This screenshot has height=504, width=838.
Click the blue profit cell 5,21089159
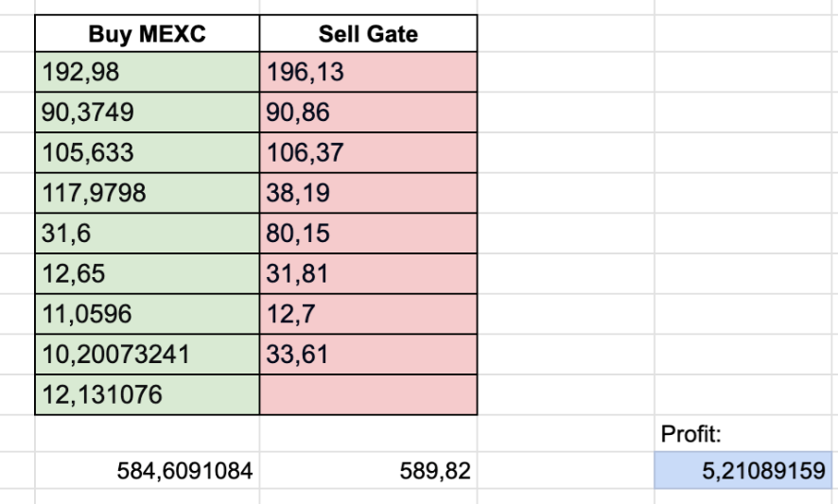point(743,470)
